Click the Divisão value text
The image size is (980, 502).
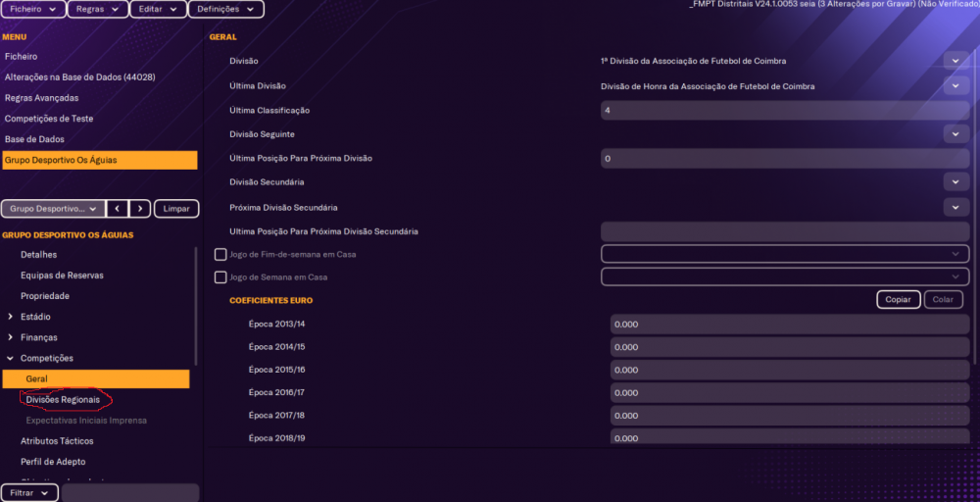(693, 61)
